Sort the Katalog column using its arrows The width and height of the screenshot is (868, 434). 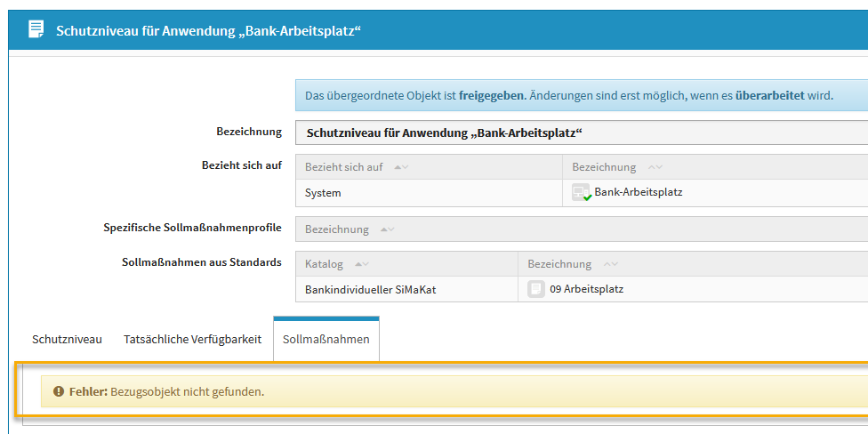362,264
